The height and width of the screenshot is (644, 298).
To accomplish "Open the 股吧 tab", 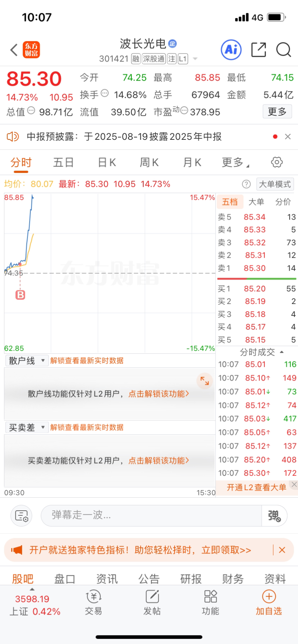I will point(23,579).
